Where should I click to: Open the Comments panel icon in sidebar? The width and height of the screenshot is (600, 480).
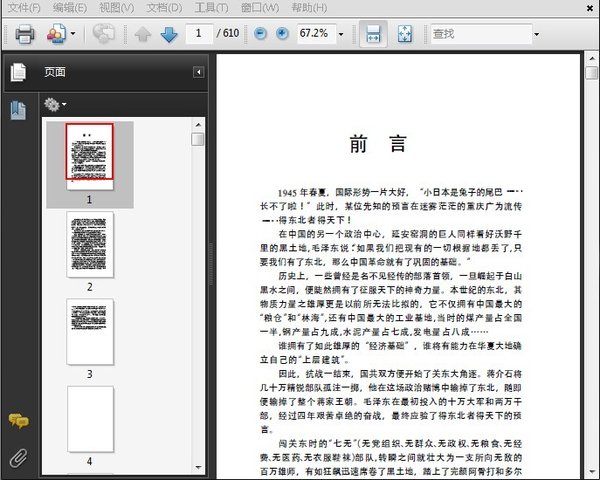[x=17, y=421]
